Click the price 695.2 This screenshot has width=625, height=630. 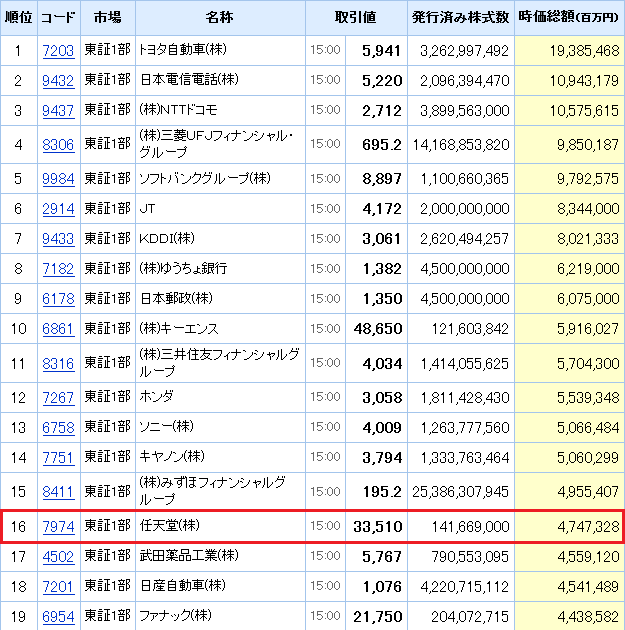382,145
